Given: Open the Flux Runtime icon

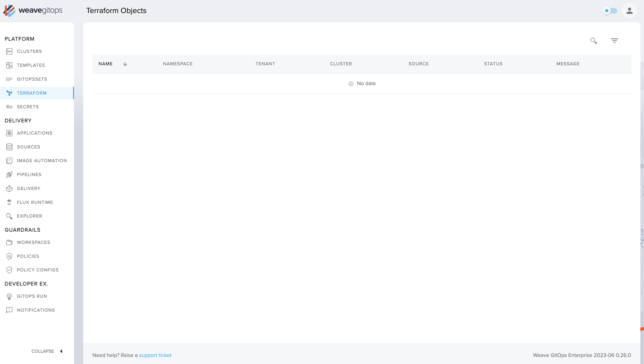Looking at the screenshot, I should [x=9, y=202].
